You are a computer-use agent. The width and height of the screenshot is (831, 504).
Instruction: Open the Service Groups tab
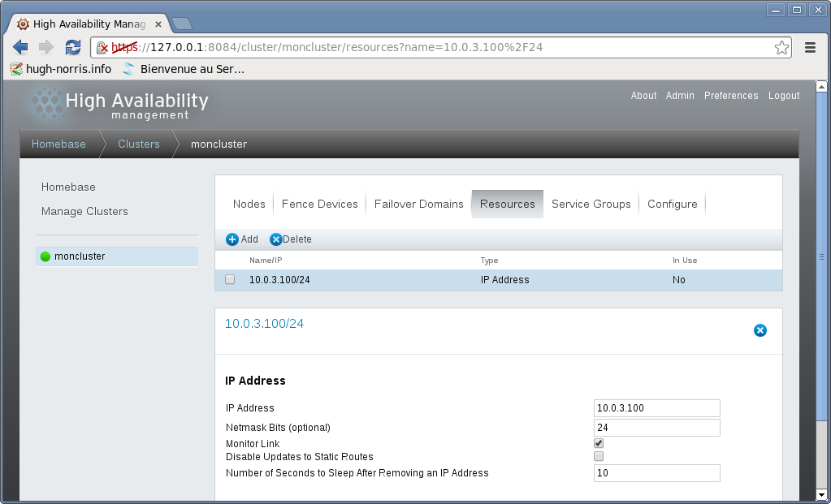click(591, 204)
